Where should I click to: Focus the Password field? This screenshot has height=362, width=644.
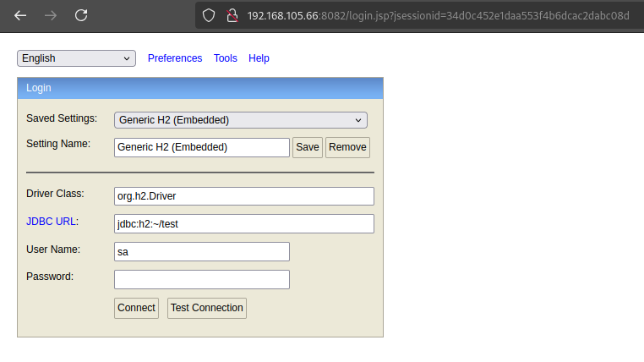click(202, 279)
